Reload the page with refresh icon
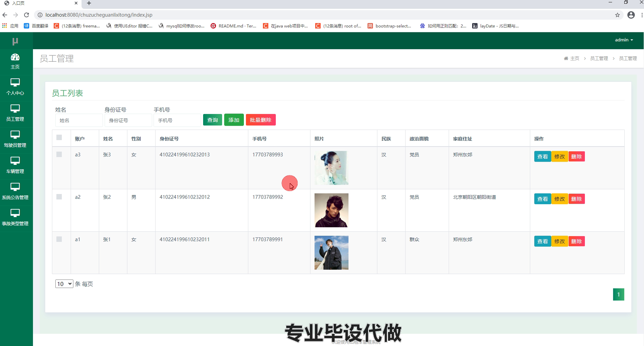This screenshot has height=346, width=644. coord(26,15)
